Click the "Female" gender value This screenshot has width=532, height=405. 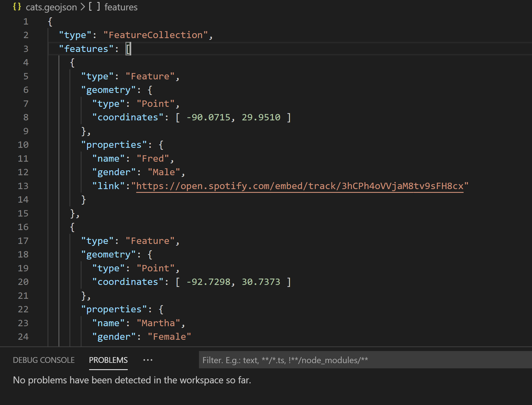[170, 337]
